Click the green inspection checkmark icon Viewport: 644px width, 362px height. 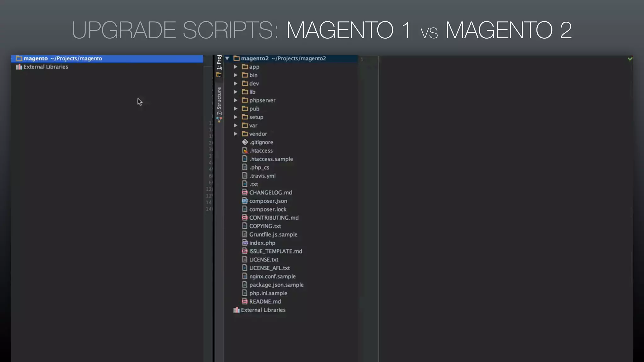pyautogui.click(x=630, y=59)
